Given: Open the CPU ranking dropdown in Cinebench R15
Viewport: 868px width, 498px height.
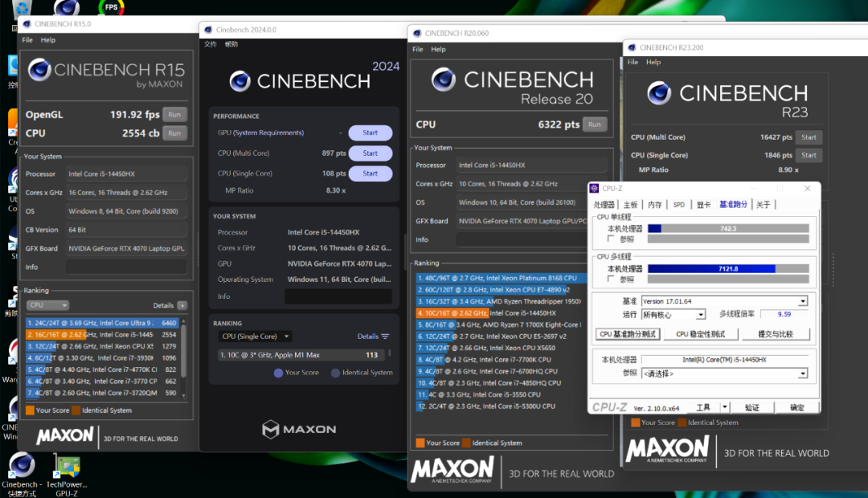Looking at the screenshot, I should pyautogui.click(x=47, y=305).
